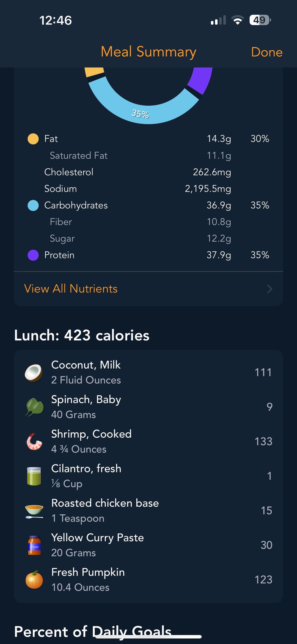The width and height of the screenshot is (297, 644).
Task: Tap the Wi-Fi icon in status bar
Action: [238, 20]
